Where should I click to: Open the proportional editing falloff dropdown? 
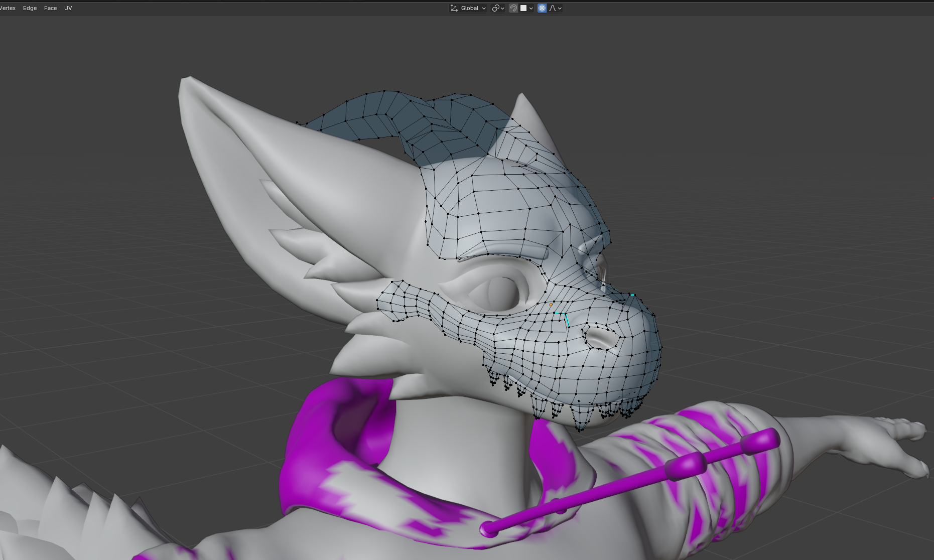click(x=555, y=8)
